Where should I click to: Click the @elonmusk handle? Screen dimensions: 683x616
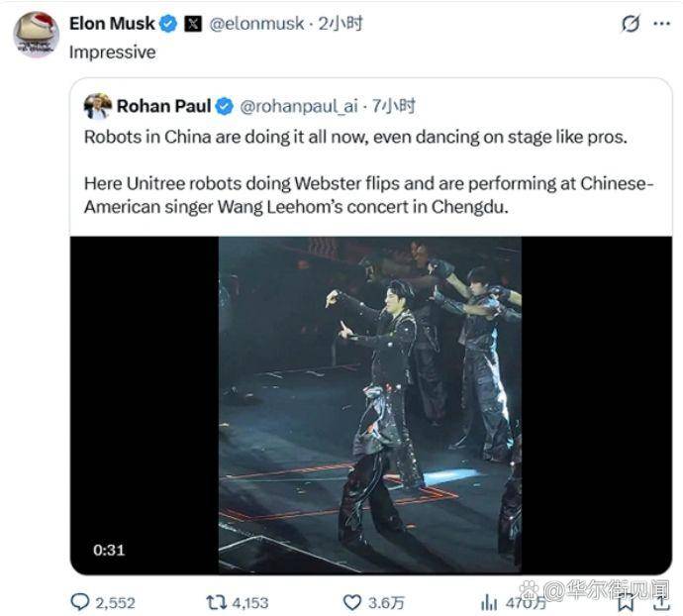click(256, 24)
